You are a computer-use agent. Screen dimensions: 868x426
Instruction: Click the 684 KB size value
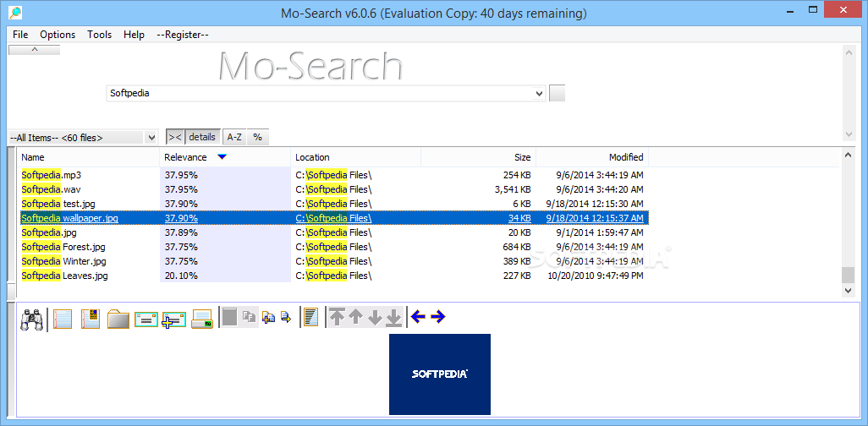click(x=516, y=247)
